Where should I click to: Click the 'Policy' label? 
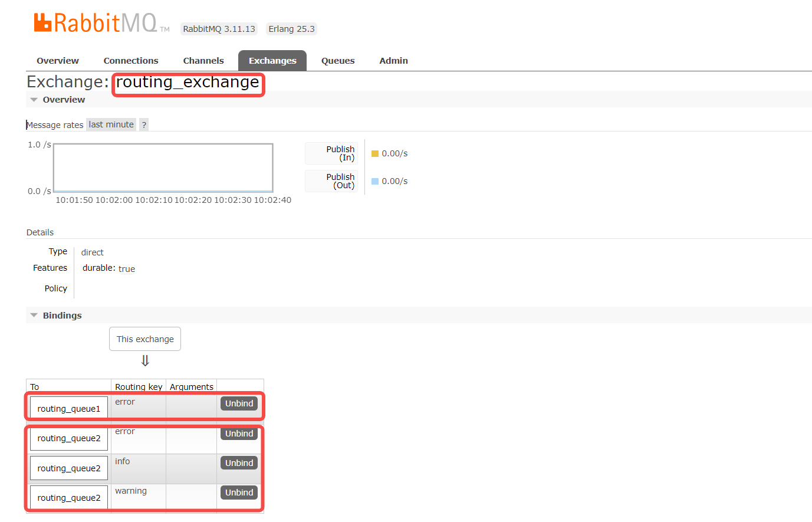click(56, 288)
